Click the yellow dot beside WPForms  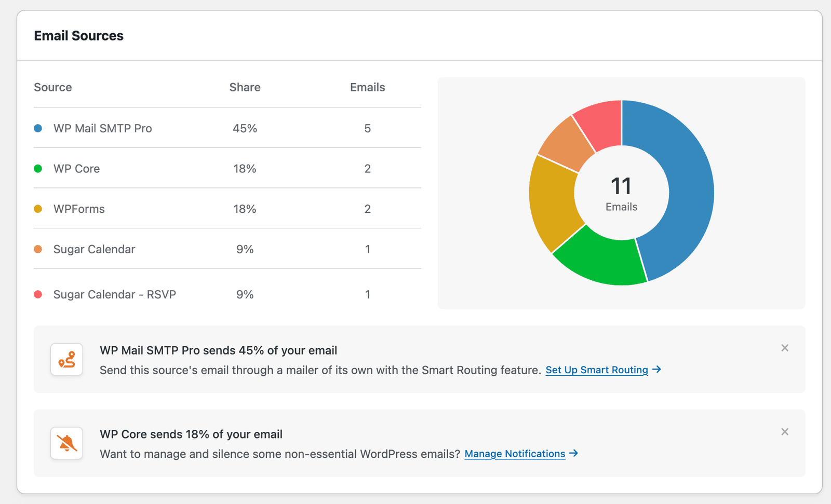pyautogui.click(x=38, y=209)
